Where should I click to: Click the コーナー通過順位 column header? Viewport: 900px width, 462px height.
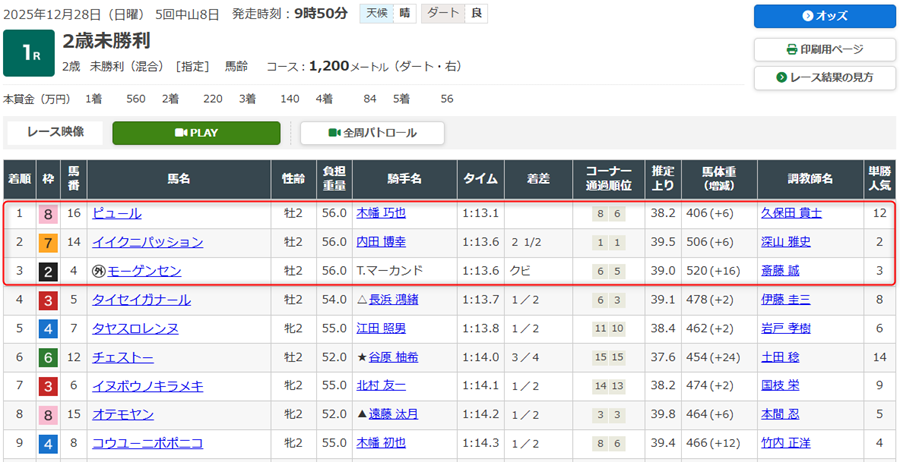pyautogui.click(x=609, y=180)
